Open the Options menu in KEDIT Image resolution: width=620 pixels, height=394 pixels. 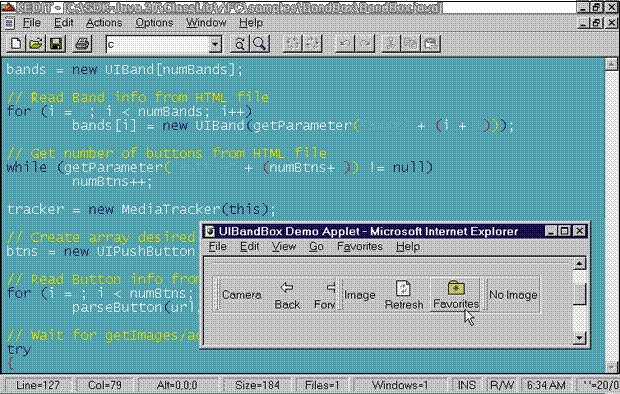[154, 23]
